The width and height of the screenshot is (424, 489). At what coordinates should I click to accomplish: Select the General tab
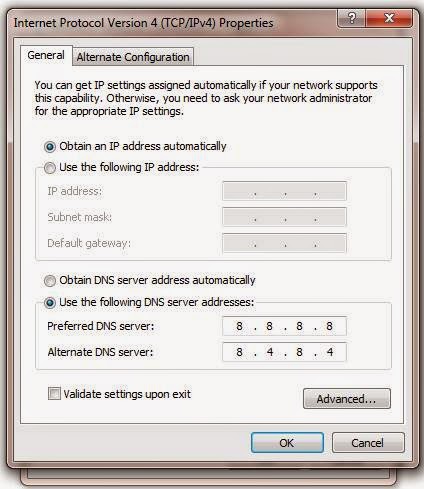pyautogui.click(x=46, y=55)
